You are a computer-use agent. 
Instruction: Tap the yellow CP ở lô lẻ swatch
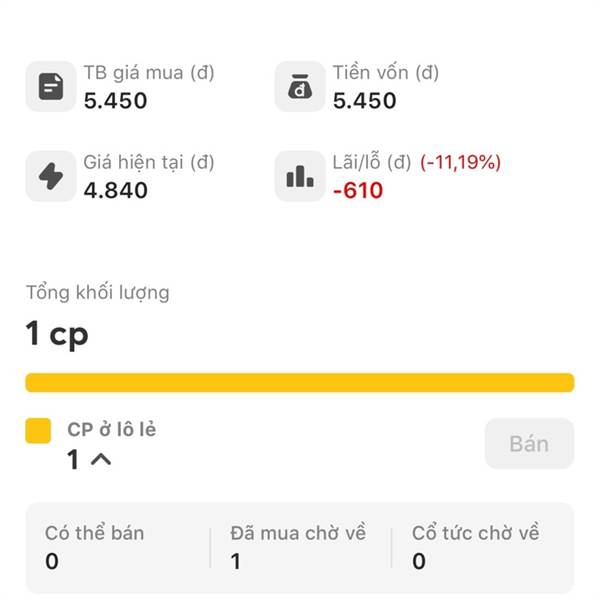click(x=38, y=431)
